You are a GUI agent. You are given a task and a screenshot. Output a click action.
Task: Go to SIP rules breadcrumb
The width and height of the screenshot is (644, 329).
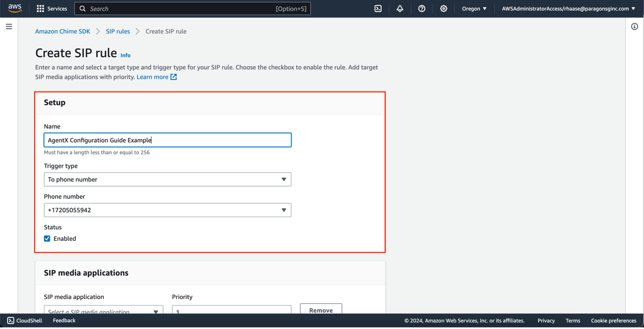(118, 31)
